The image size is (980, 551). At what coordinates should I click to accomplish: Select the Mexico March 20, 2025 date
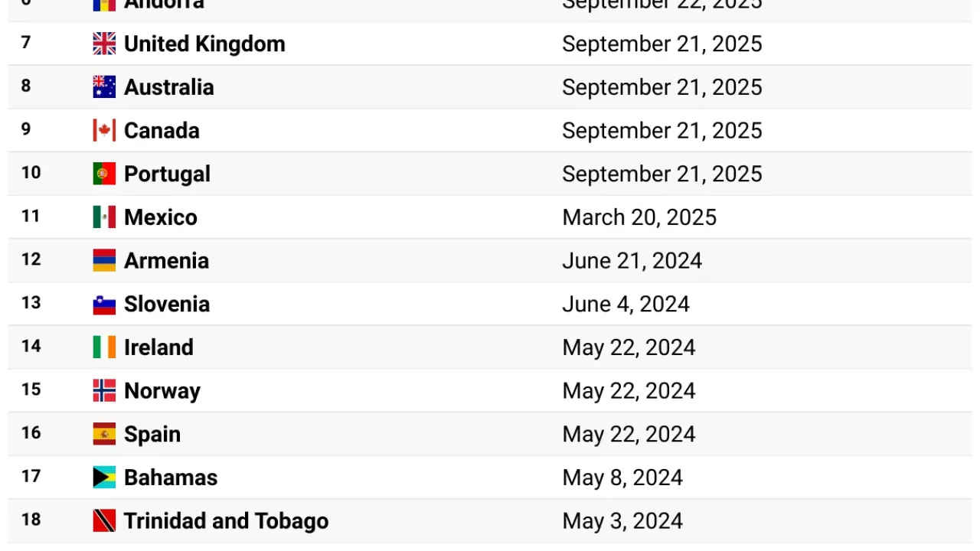click(639, 217)
